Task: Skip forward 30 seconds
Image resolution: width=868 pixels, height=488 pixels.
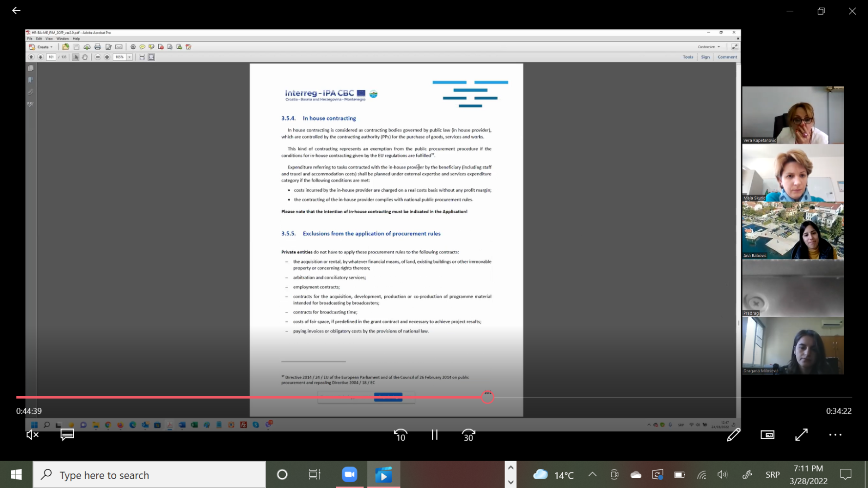Action: point(468,435)
